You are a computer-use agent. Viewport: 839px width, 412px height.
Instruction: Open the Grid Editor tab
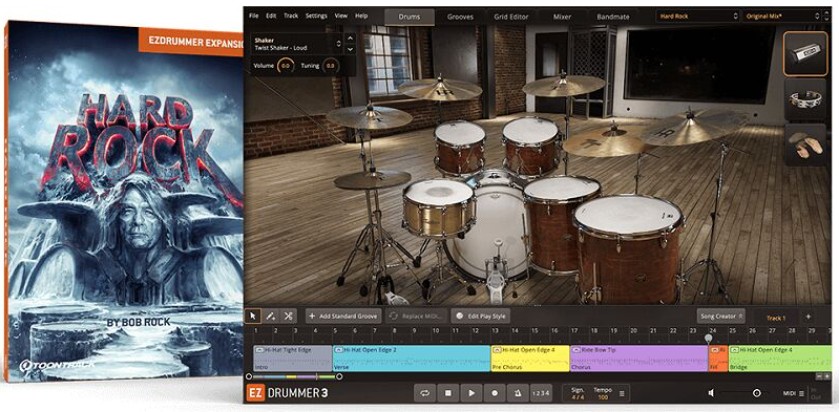511,17
